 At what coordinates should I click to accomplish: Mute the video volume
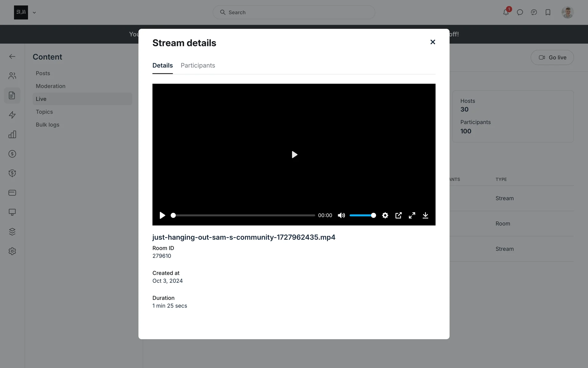click(341, 215)
